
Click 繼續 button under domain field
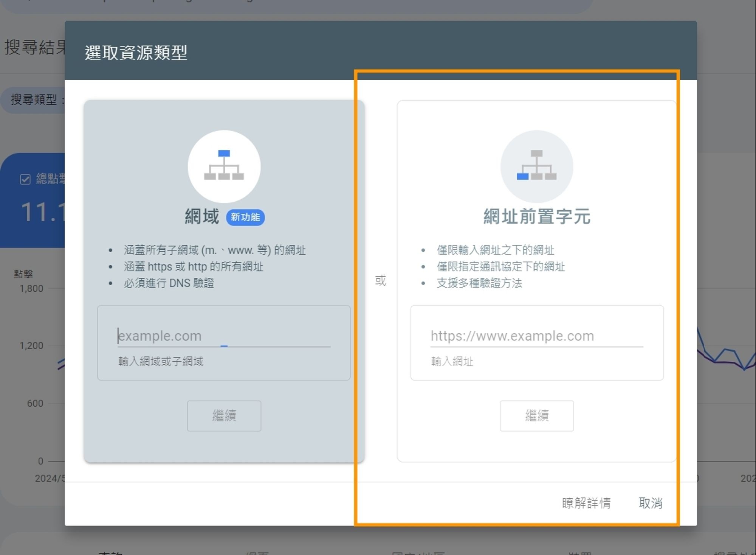click(224, 416)
